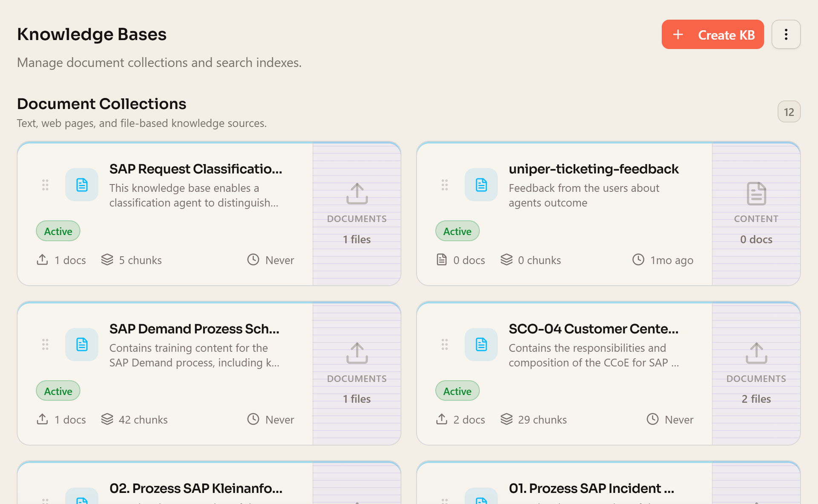This screenshot has width=818, height=504.
Task: Click the collection count badge showing 12
Action: (789, 112)
